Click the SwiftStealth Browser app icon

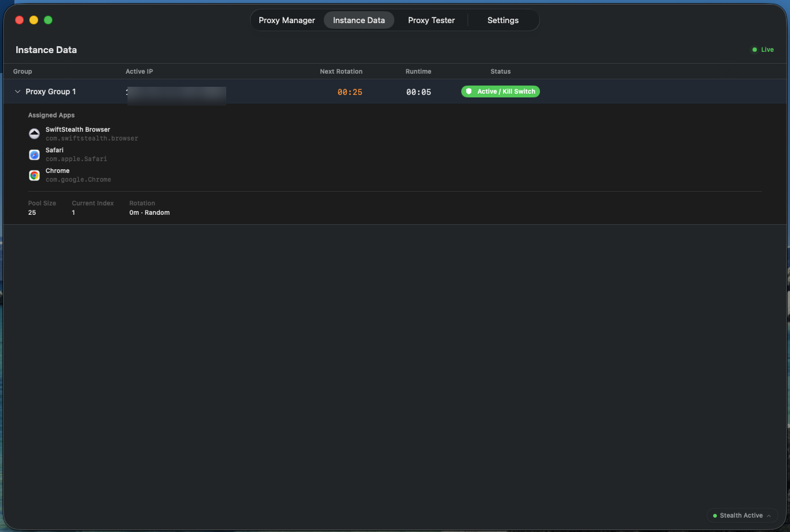[x=34, y=134]
